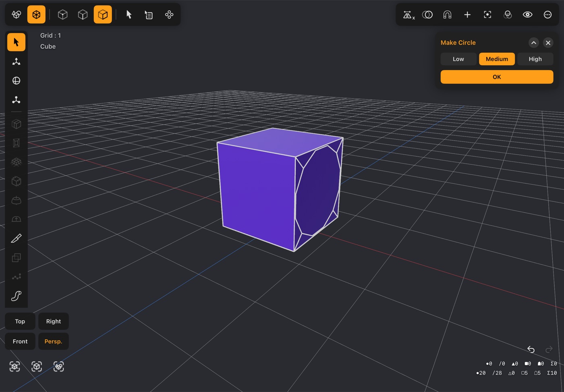The width and height of the screenshot is (564, 392).
Task: Click the dimmed inset face tool
Action: coord(16,143)
